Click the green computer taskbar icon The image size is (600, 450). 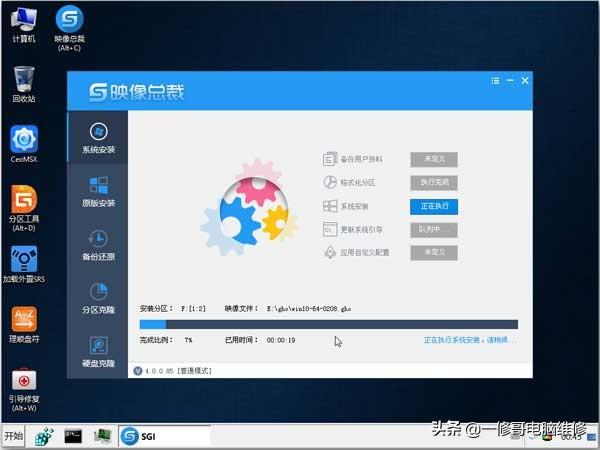tap(102, 436)
